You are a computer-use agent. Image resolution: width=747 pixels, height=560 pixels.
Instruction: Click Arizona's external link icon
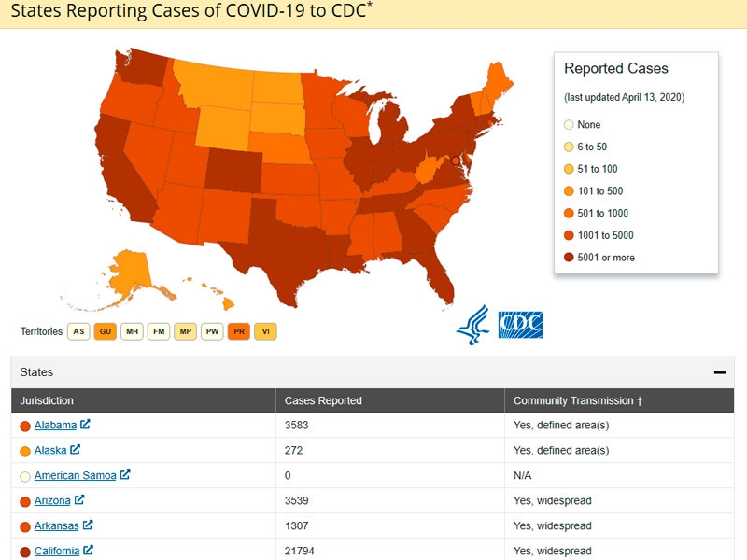pos(80,500)
